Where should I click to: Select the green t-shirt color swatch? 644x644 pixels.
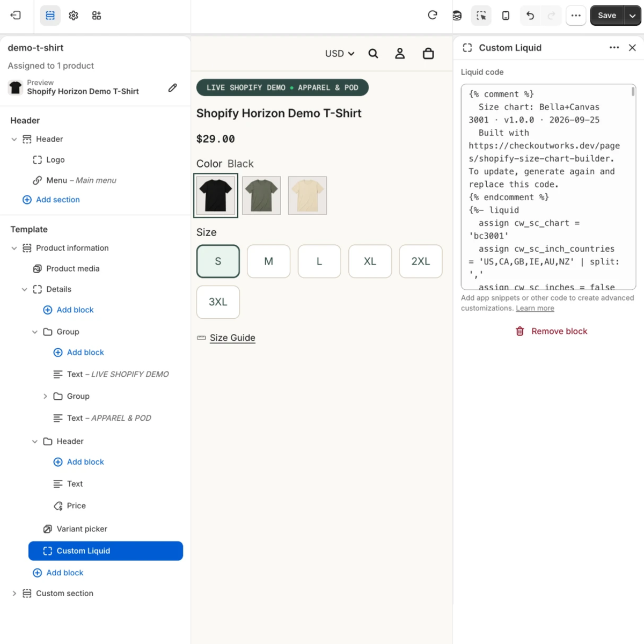click(x=261, y=195)
